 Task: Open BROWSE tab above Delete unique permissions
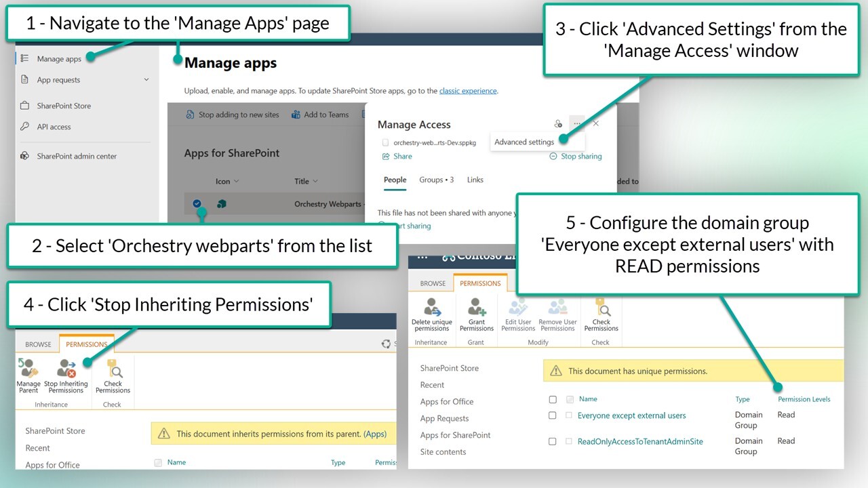click(433, 283)
